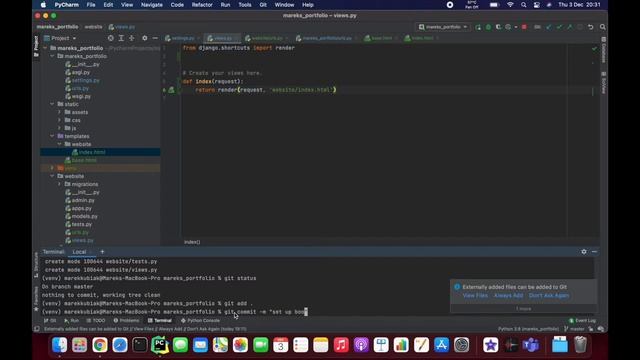
Task: Collapse the static folder
Action: [52, 104]
